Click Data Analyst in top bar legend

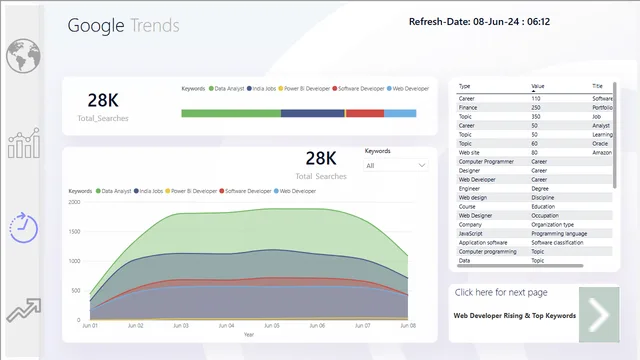(227, 89)
